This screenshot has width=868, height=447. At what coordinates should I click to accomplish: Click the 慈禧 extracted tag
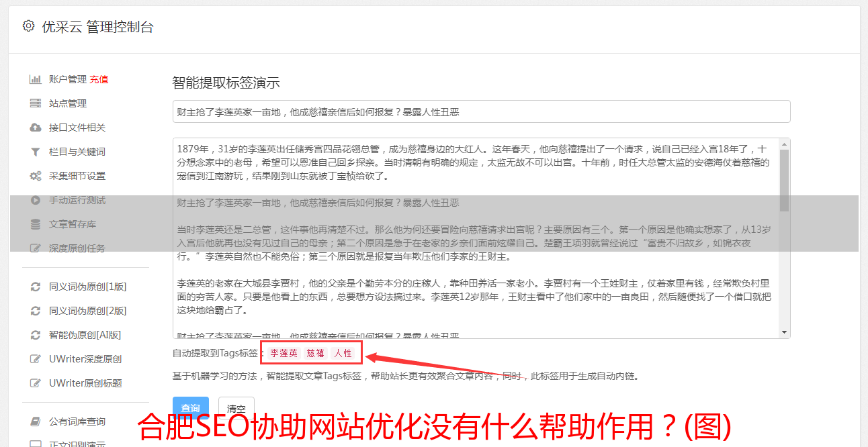coord(316,353)
